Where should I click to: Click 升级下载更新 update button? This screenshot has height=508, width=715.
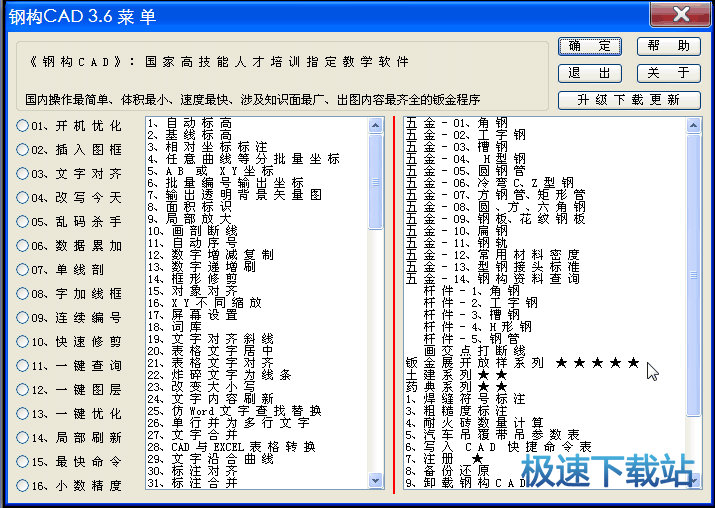tap(629, 100)
